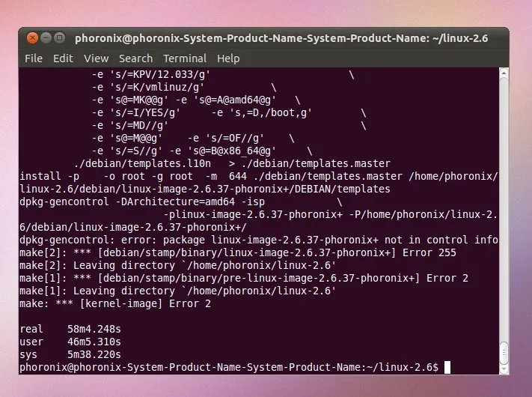
Task: Click the 'make: *** [kernel-image] Error 2' line
Action: pyautogui.click(x=114, y=303)
